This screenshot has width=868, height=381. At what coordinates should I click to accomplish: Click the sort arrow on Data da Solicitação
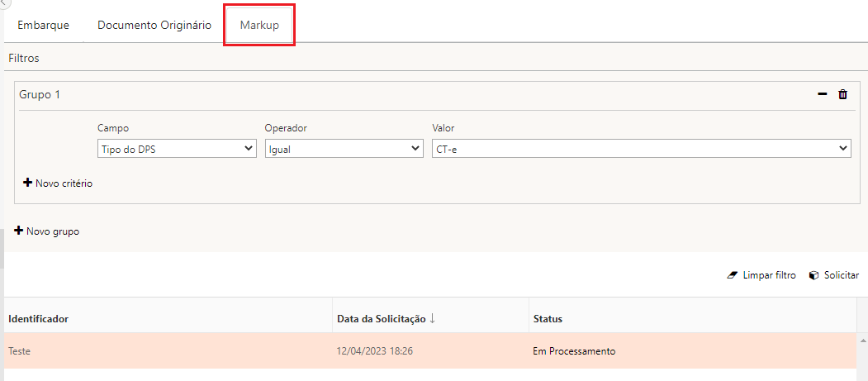pyautogui.click(x=433, y=319)
